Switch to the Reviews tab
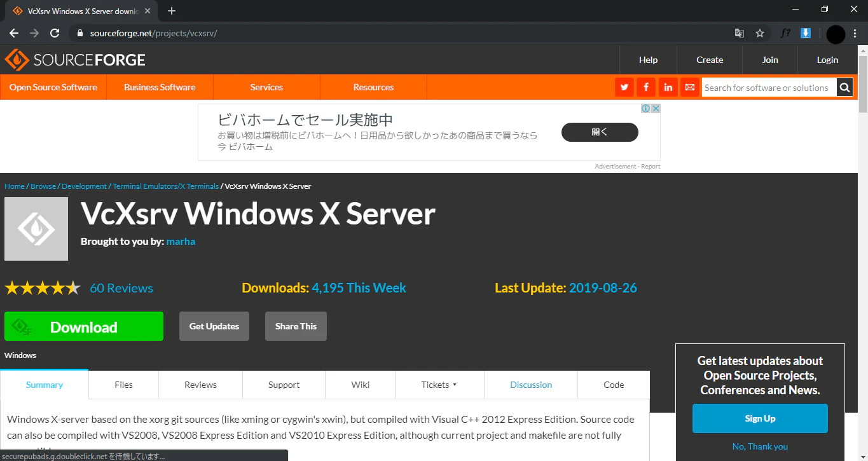Screen dimensions: 868x461 pos(200,385)
